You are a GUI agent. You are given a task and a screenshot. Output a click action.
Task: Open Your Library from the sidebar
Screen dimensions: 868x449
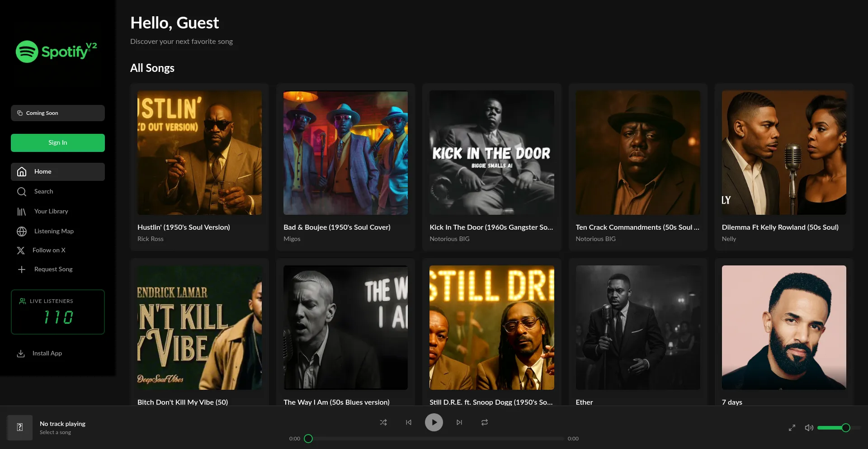[22, 211]
